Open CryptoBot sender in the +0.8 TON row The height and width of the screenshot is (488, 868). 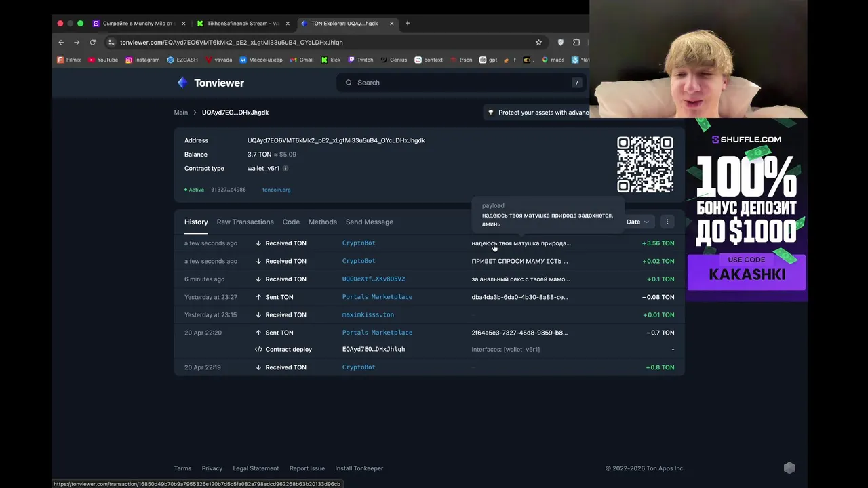tap(359, 367)
